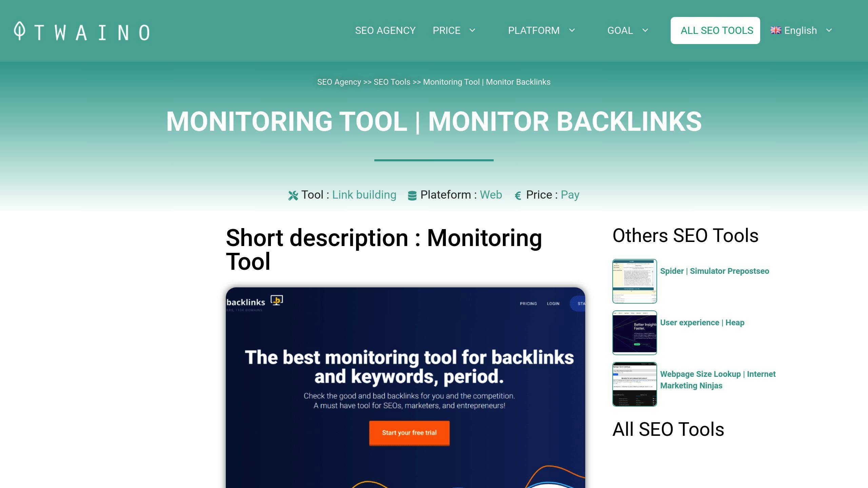Click the Link building hyperlink
The width and height of the screenshot is (868, 488).
point(364,194)
